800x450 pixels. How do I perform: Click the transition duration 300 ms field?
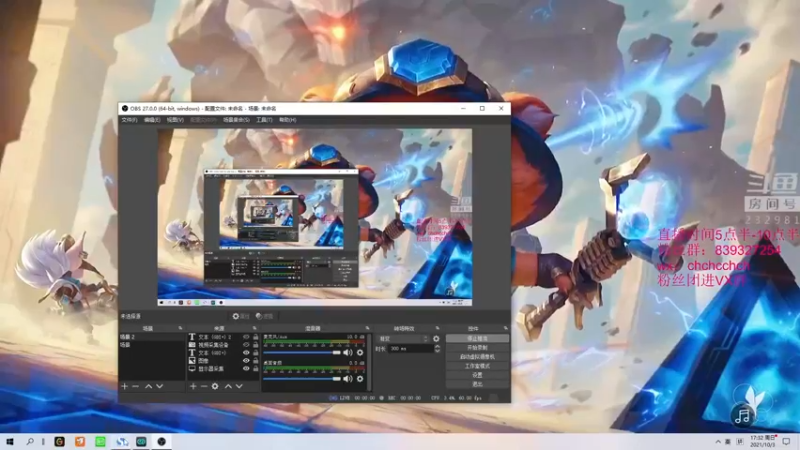pyautogui.click(x=411, y=349)
